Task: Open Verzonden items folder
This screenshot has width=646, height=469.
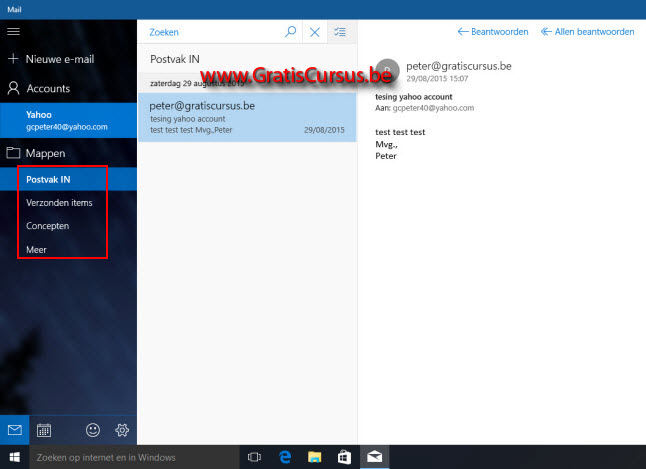Action: pos(68,202)
